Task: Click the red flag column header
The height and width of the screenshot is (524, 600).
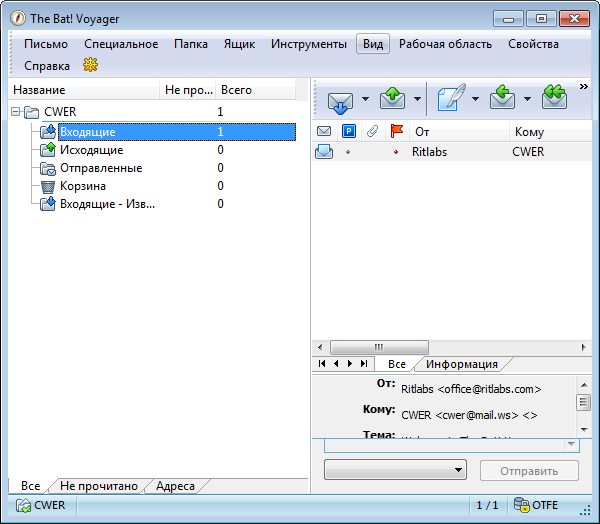Action: 397,132
